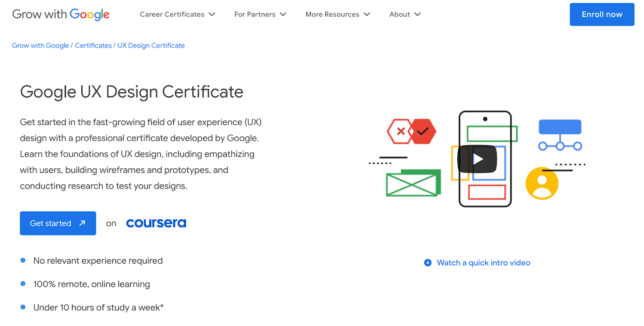644x326 pixels.
Task: Click play icon beside Watch a quick intro
Action: [x=427, y=263]
